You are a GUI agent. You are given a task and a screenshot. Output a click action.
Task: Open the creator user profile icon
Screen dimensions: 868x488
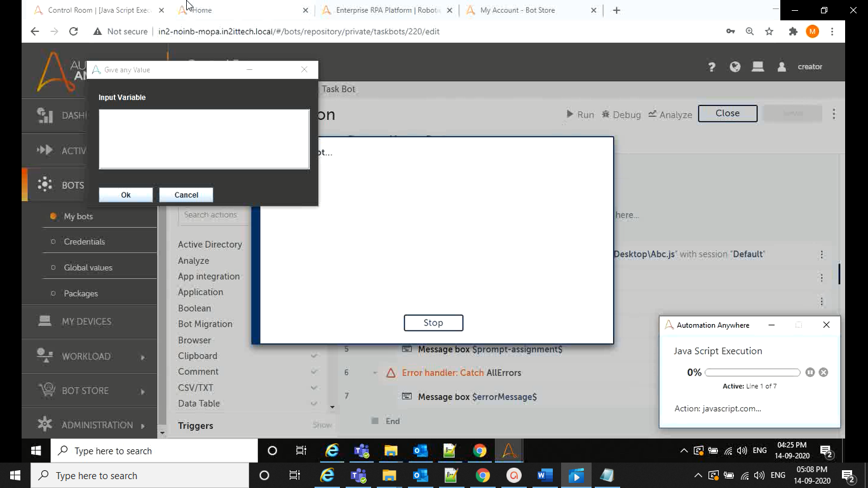(782, 67)
